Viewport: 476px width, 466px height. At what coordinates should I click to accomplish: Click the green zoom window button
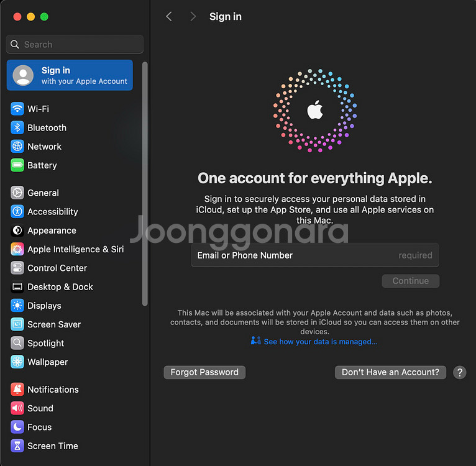[44, 17]
